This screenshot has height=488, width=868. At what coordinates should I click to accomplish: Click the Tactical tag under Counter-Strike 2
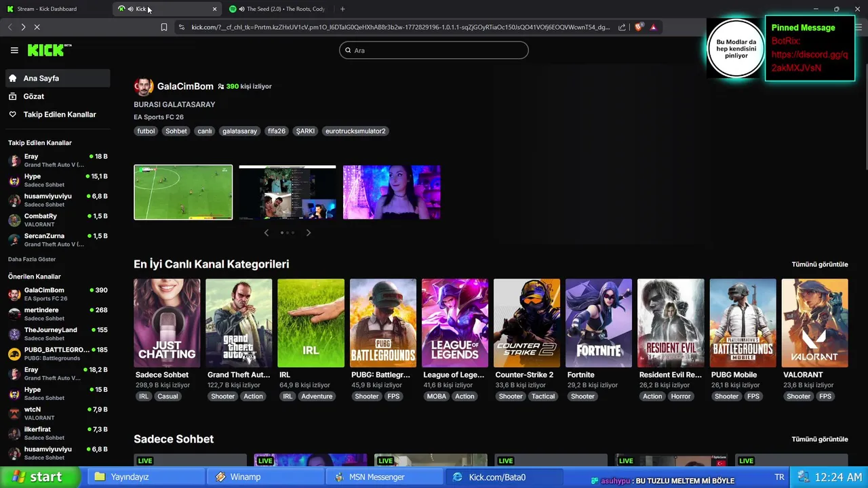(x=543, y=396)
